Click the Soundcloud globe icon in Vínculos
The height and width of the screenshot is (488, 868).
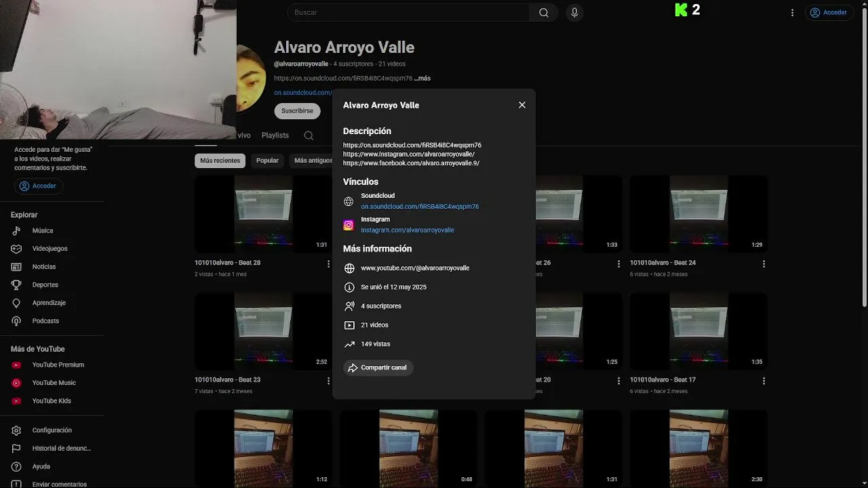pyautogui.click(x=349, y=201)
